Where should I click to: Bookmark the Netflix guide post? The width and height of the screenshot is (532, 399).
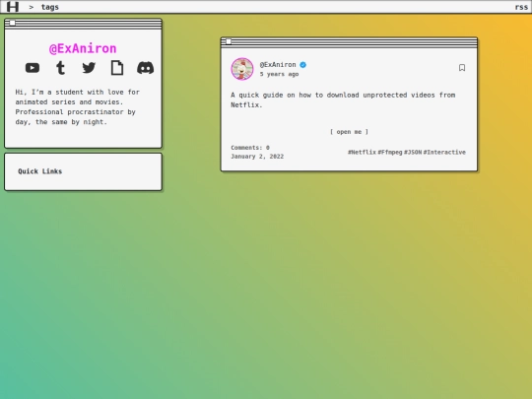(x=462, y=68)
